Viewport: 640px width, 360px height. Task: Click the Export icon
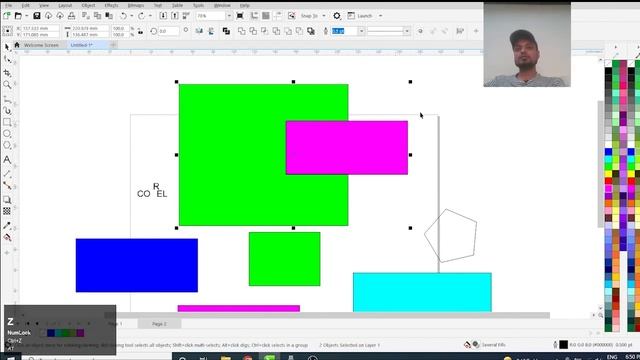pos(175,16)
